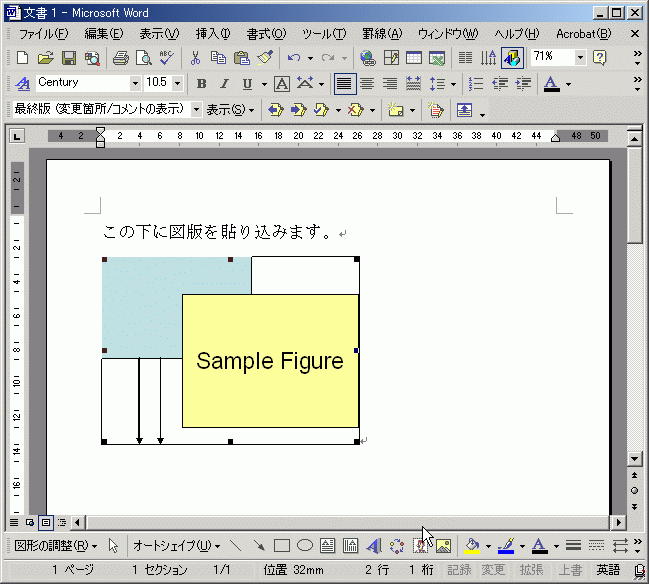The width and height of the screenshot is (649, 584).
Task: Toggle Bold formatting
Action: (201, 84)
